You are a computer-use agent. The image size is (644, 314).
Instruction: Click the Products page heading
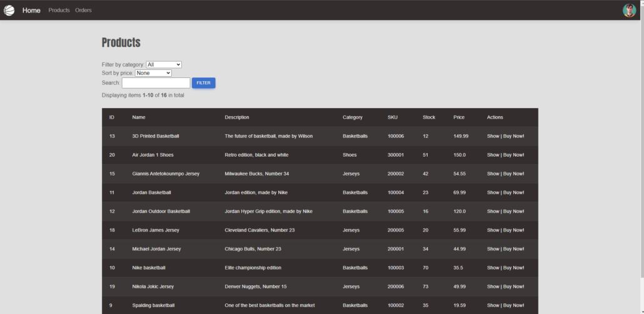click(121, 42)
